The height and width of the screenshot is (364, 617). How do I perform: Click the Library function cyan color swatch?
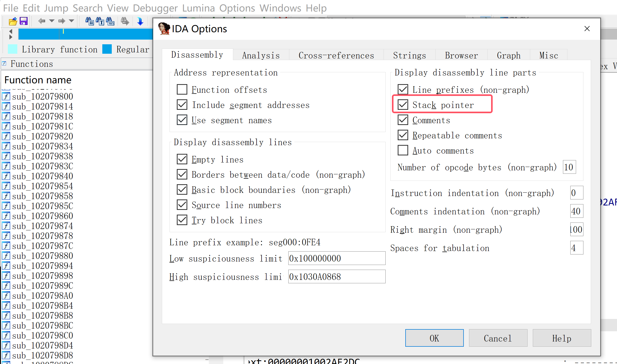coord(12,49)
